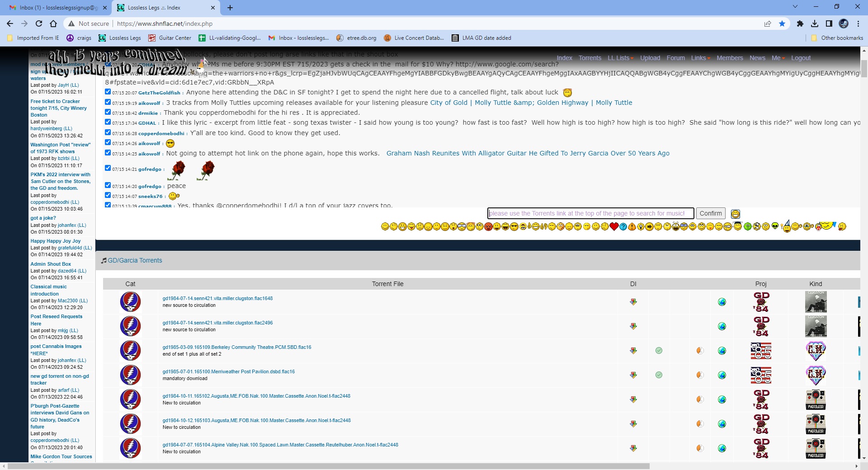868x470 pixels.
Task: Open Chrome three-dot menu
Action: tap(858, 23)
